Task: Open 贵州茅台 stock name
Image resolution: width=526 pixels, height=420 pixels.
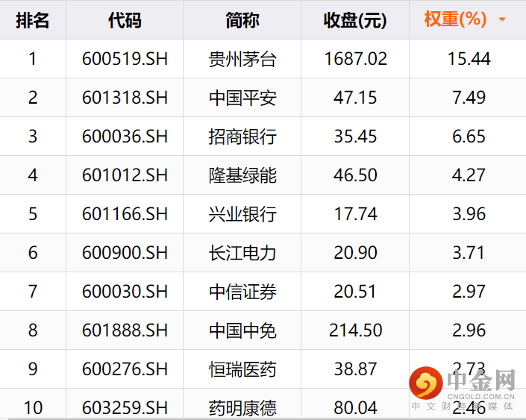Action: click(x=242, y=60)
